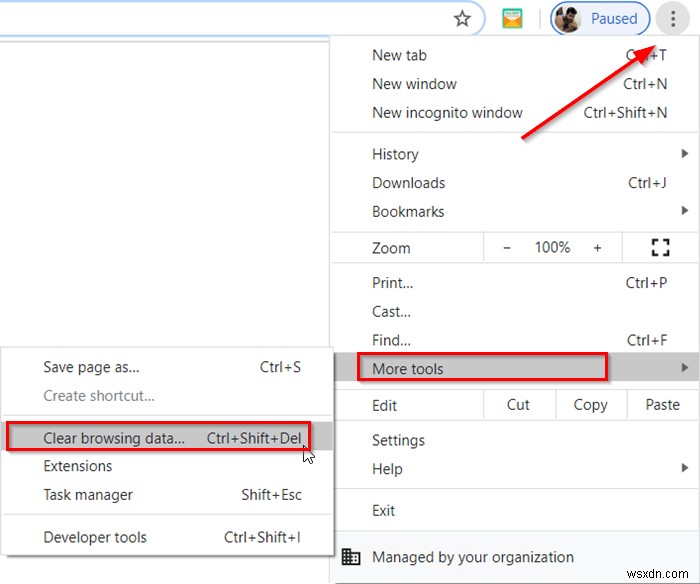Choose New window menu entry
This screenshot has height=584, width=700.
coord(515,84)
